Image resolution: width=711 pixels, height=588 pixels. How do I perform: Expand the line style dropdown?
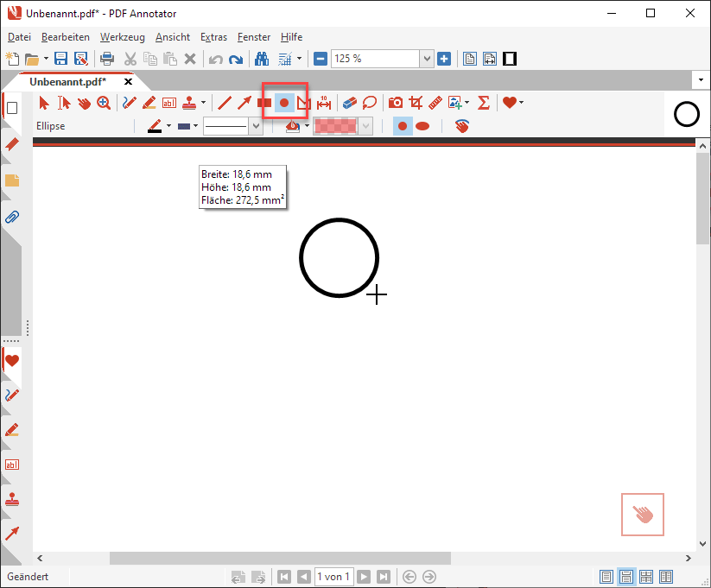click(257, 126)
